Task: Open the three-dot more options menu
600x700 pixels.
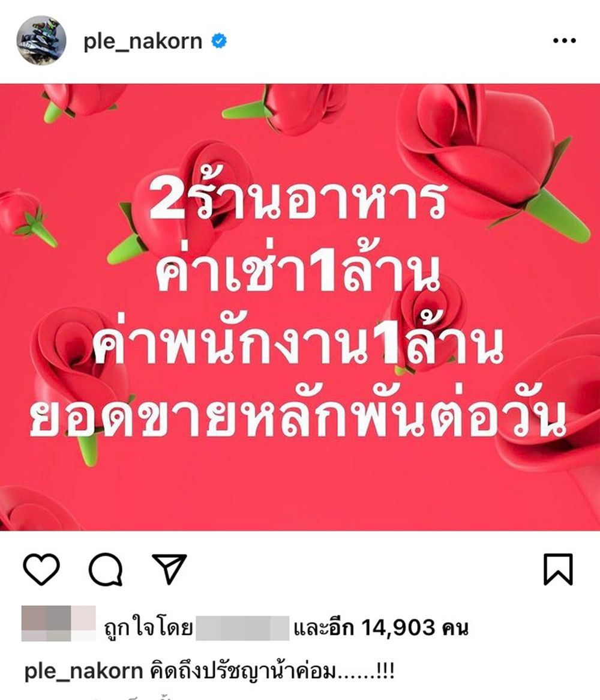Action: coord(565,41)
